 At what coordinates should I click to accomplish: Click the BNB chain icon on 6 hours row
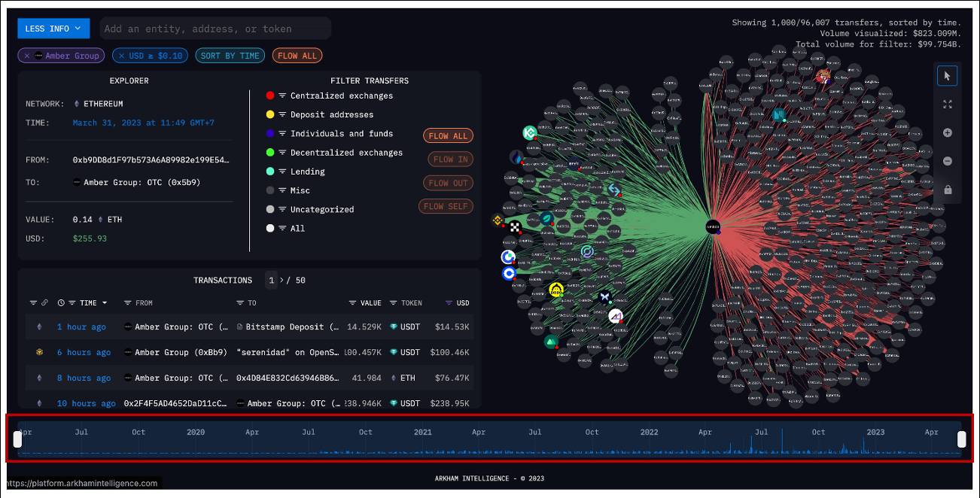pyautogui.click(x=39, y=352)
